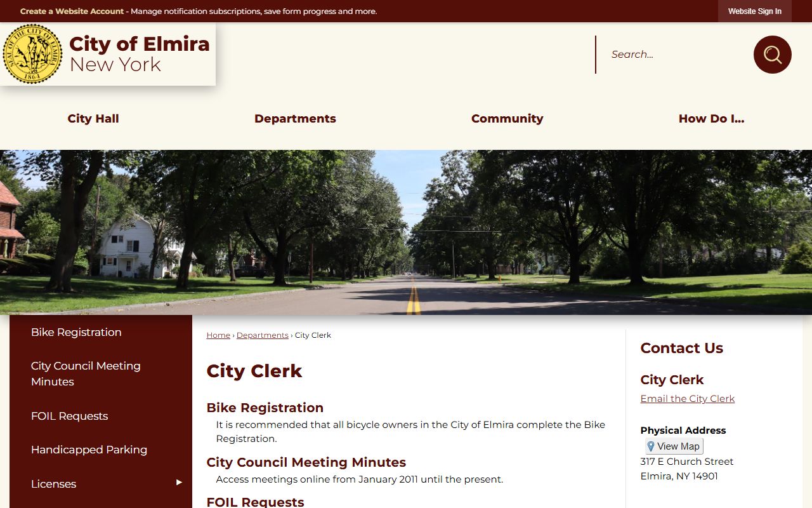Screen dimensions: 812x508
Task: Open the Community menu
Action: [x=507, y=119]
